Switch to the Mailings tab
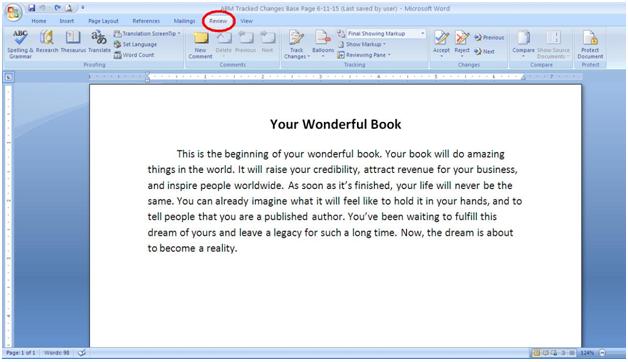The width and height of the screenshot is (628, 362). pyautogui.click(x=185, y=21)
